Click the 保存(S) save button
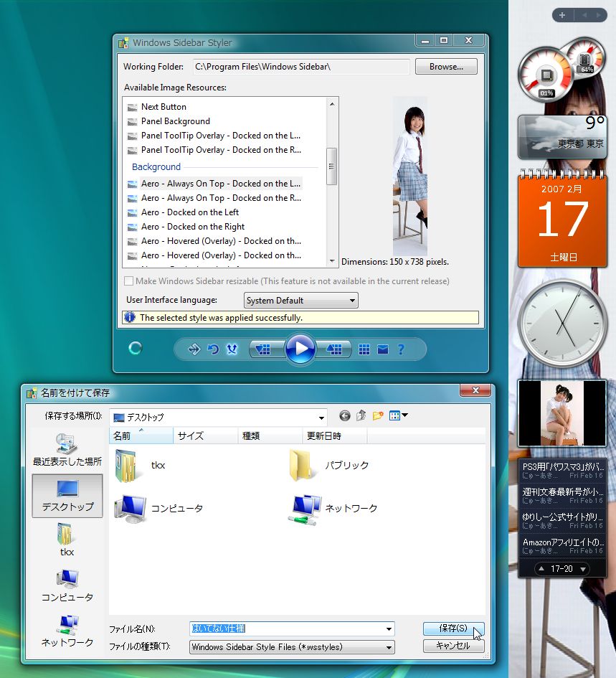Viewport: 616px width, 678px height. pos(453,628)
